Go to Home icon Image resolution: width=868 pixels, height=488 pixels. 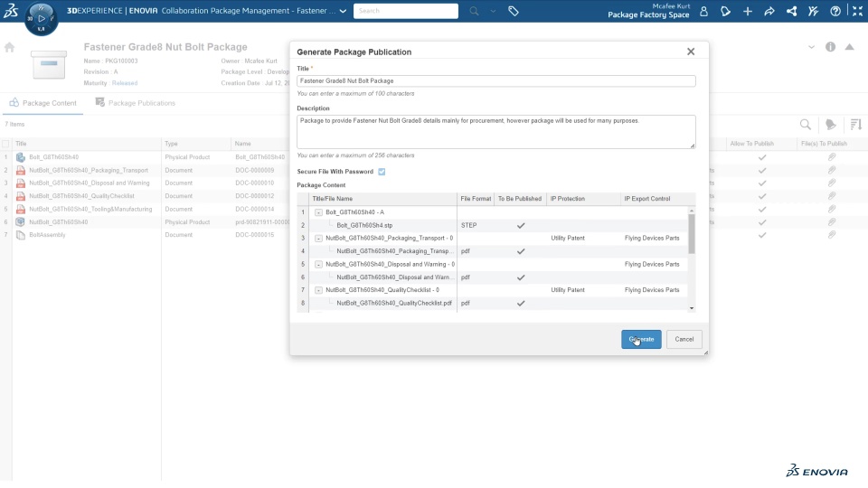(x=9, y=48)
